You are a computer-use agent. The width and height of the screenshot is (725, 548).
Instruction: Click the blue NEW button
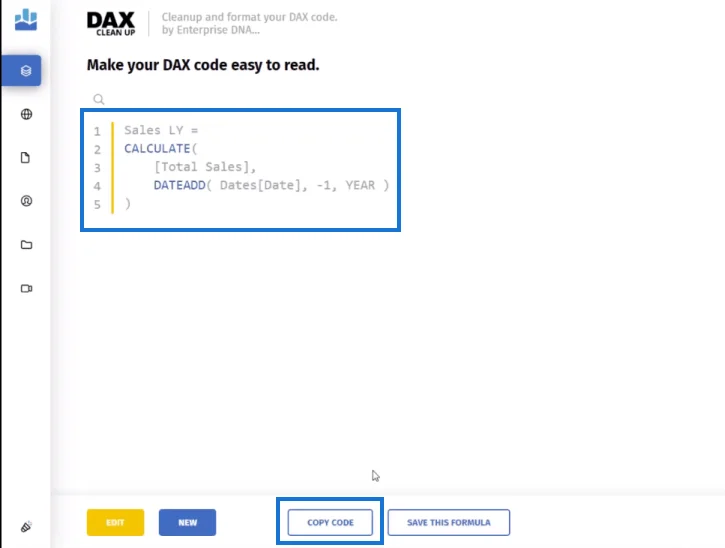tap(187, 523)
